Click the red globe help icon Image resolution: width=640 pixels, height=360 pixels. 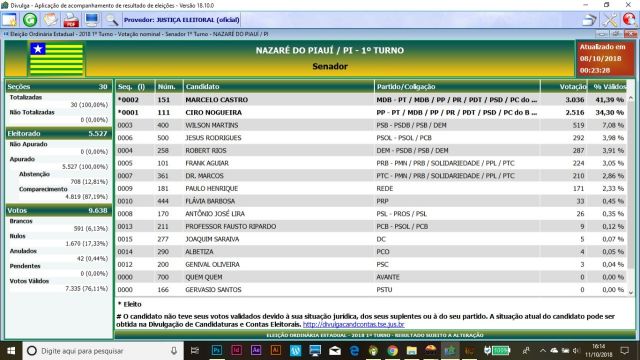[x=629, y=20]
